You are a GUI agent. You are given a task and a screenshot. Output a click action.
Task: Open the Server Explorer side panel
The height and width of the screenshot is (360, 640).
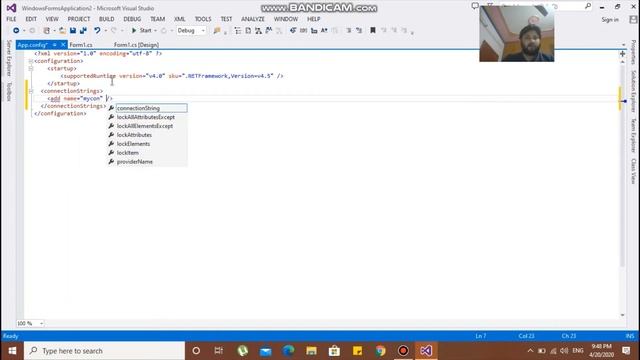click(9, 58)
